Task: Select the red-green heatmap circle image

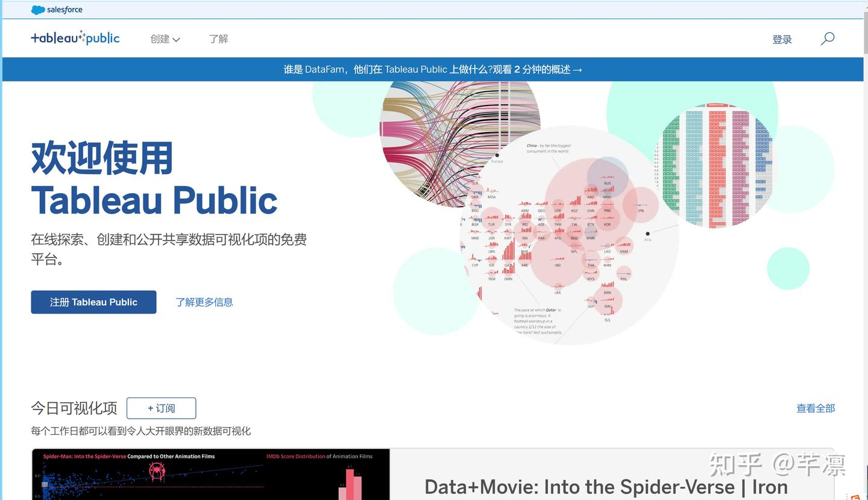Action: point(717,166)
